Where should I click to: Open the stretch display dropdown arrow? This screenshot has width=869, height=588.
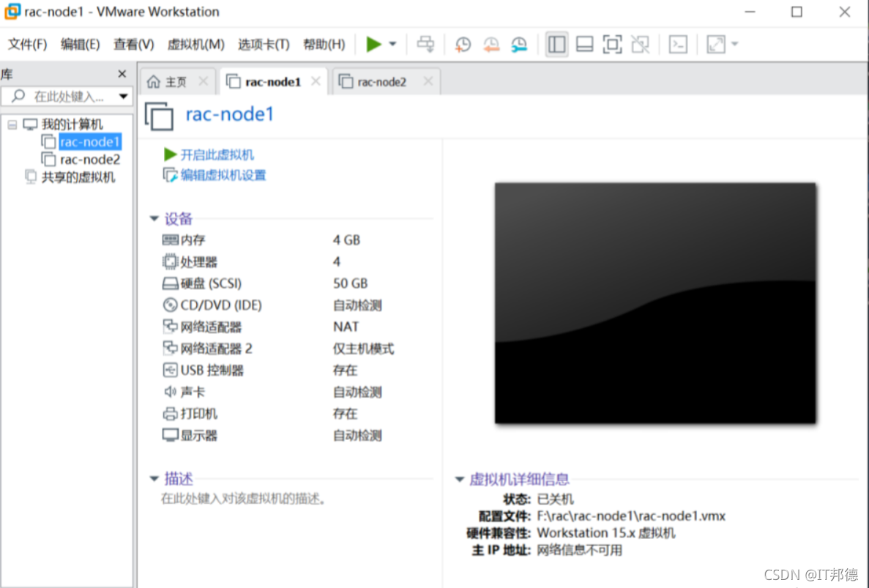tap(735, 44)
